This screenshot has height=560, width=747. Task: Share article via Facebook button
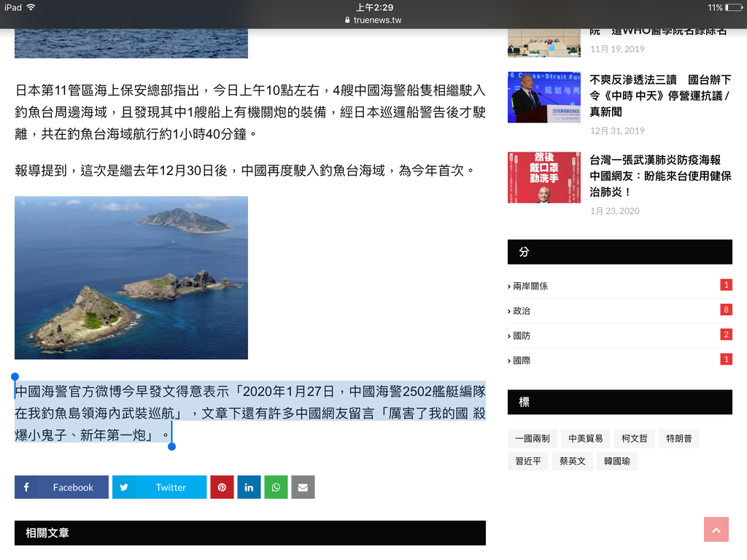point(61,486)
